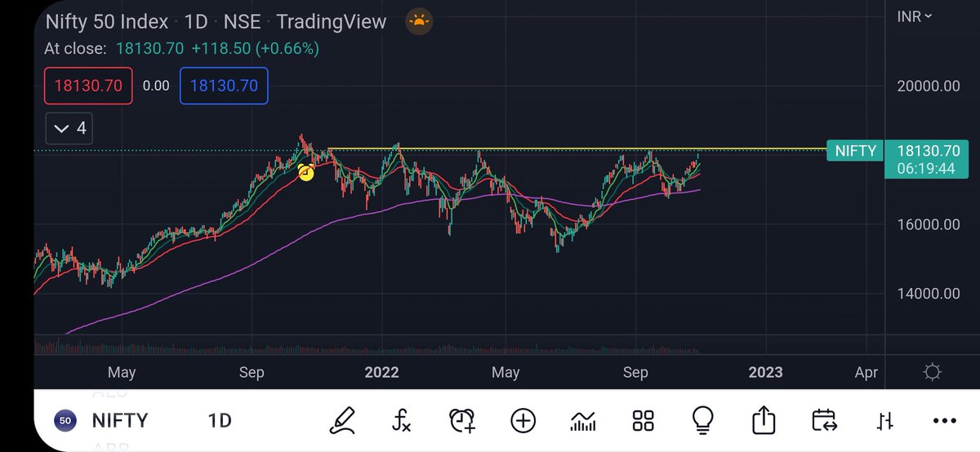Open the drawing tools pencil icon
The height and width of the screenshot is (452, 980).
[344, 420]
